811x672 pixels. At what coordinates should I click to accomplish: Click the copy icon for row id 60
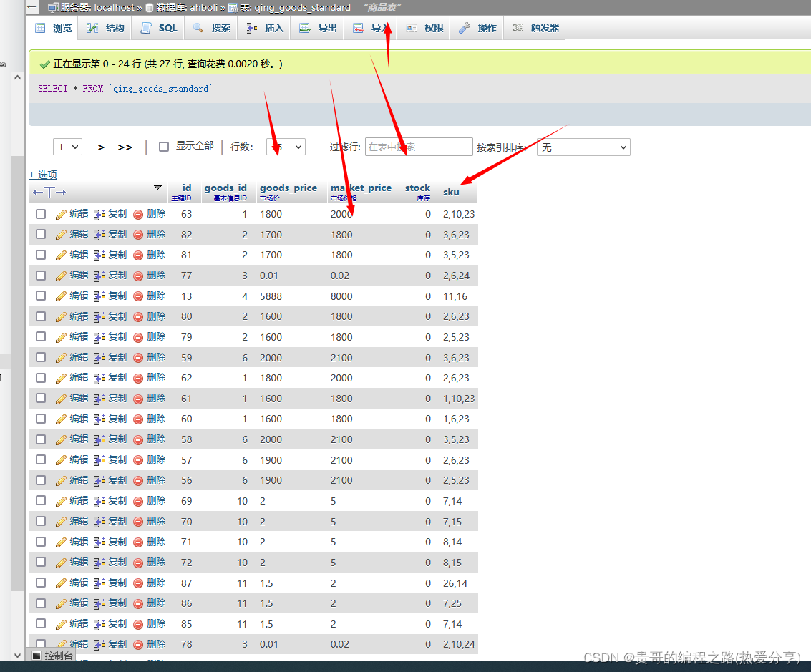(99, 419)
